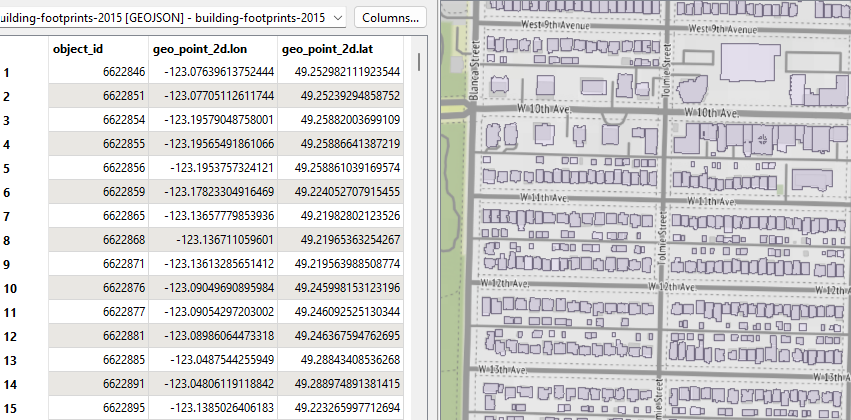This screenshot has height=420, width=851.
Task: Open the building-footprints-2015 dataset dropdown
Action: coord(173,17)
